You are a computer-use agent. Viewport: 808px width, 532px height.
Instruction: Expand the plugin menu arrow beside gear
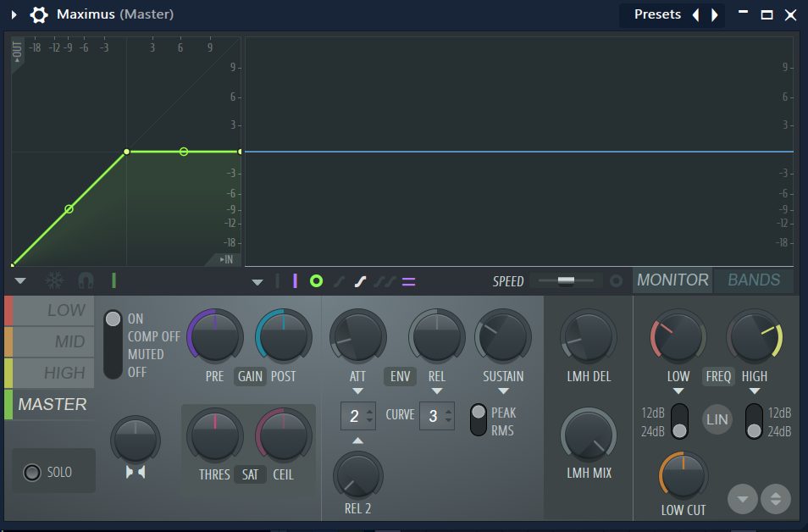[x=14, y=14]
